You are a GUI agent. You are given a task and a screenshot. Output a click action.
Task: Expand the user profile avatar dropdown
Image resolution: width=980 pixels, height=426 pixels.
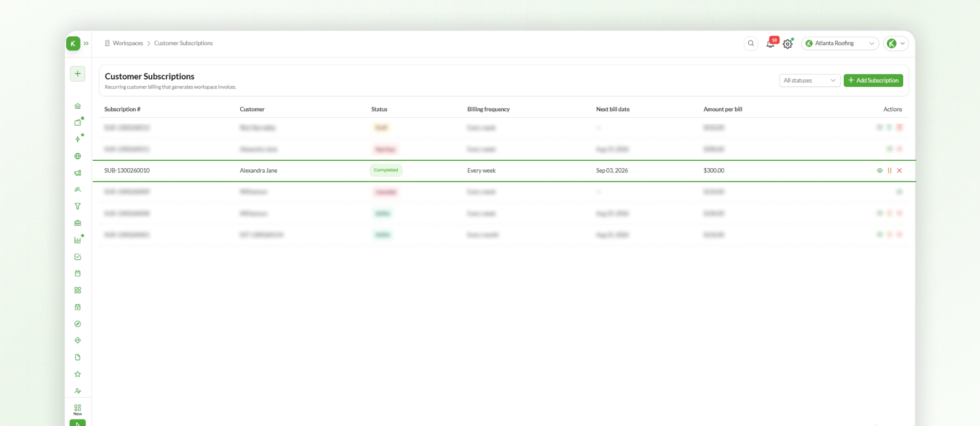(x=896, y=44)
